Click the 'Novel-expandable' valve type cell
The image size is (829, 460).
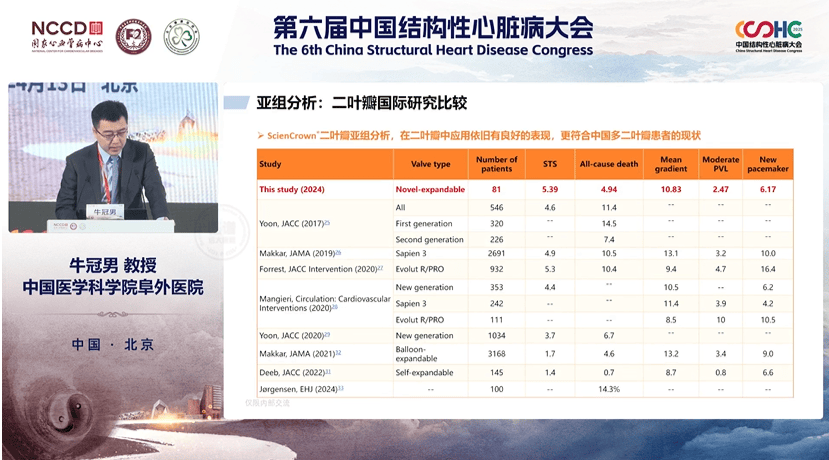430,189
